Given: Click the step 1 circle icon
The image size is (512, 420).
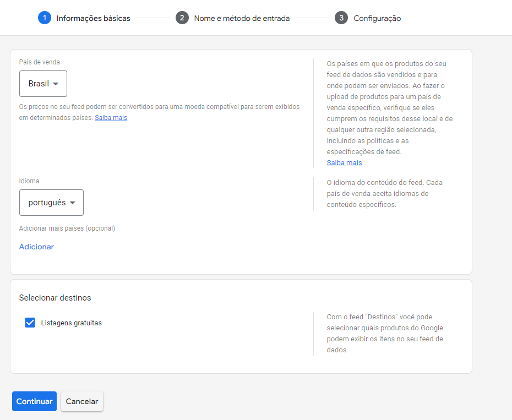Looking at the screenshot, I should [x=45, y=18].
